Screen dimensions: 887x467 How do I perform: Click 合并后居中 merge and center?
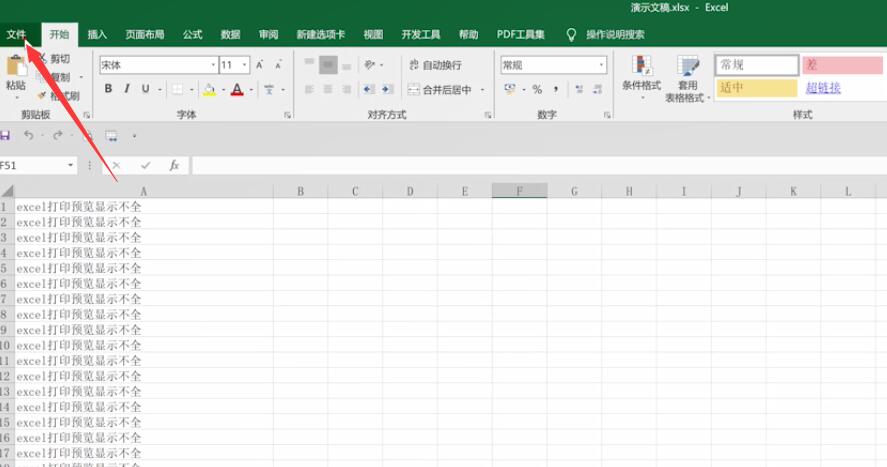point(440,89)
